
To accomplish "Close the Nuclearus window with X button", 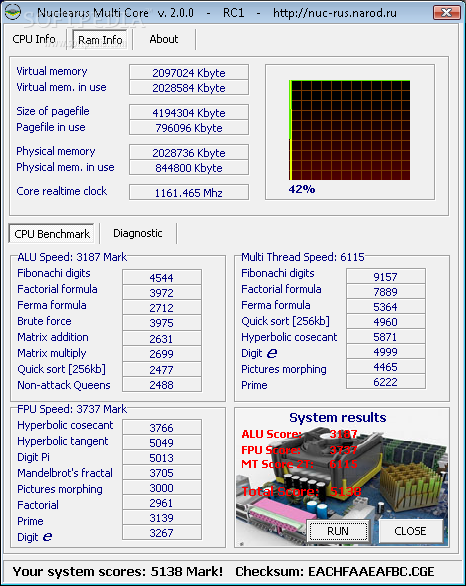I will pyautogui.click(x=446, y=12).
